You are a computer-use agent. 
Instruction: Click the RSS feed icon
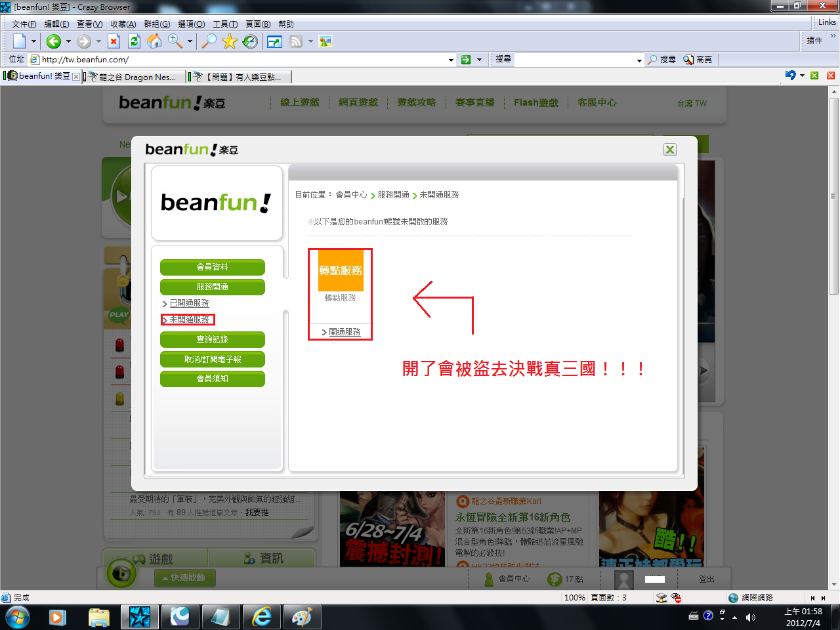(296, 42)
